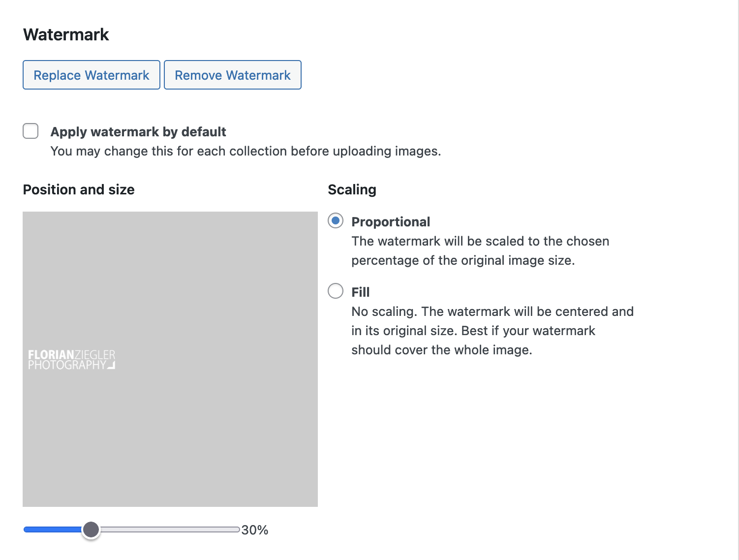Click the Scaling heading
Screen dimensions: 739x560
(x=352, y=189)
